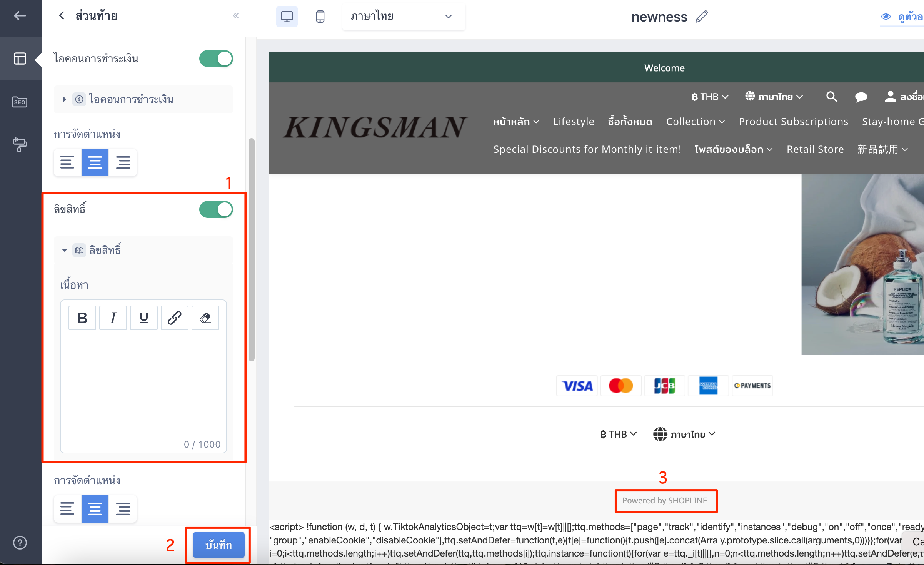The width and height of the screenshot is (924, 565).
Task: Open the help question mark icon
Action: point(20,543)
